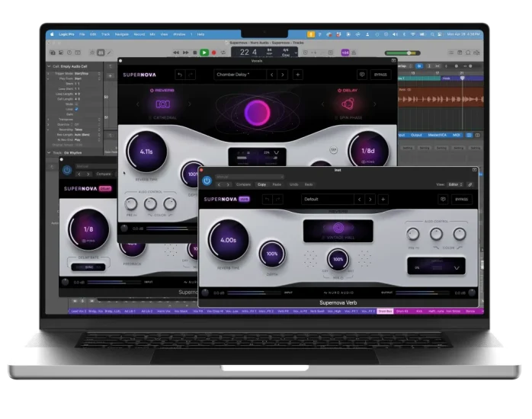Open the LCD display mode dropdown arrow
The width and height of the screenshot is (532, 419).
click(296, 53)
